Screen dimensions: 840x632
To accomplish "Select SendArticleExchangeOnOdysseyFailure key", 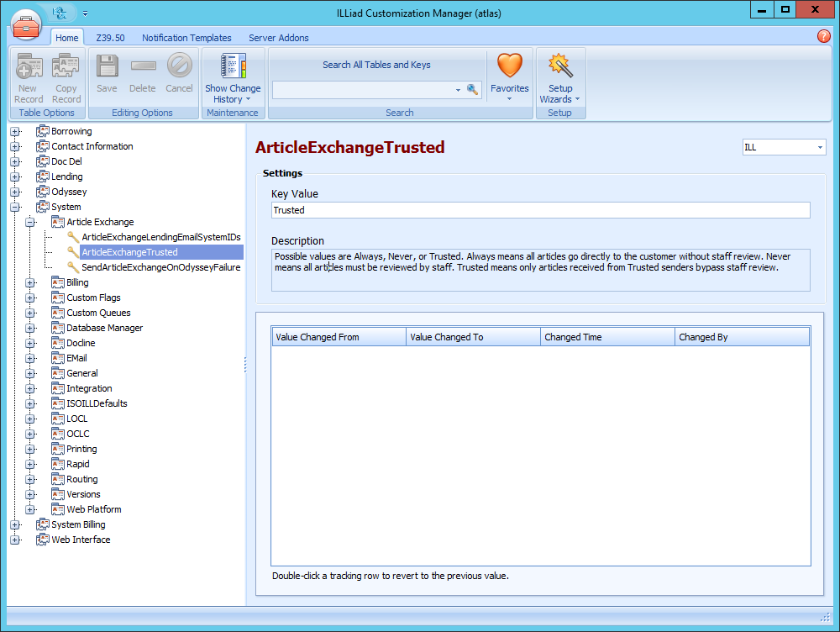I will 160,267.
